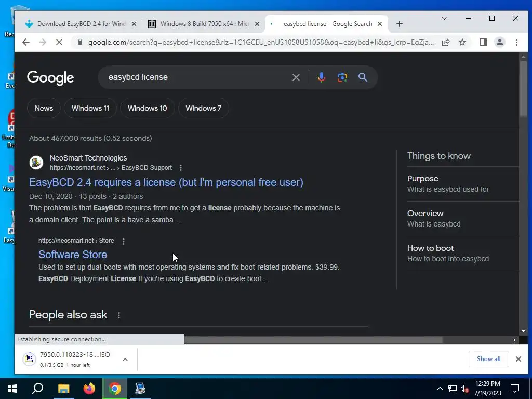The height and width of the screenshot is (399, 532).
Task: Open the tab search chevron
Action: click(444, 18)
